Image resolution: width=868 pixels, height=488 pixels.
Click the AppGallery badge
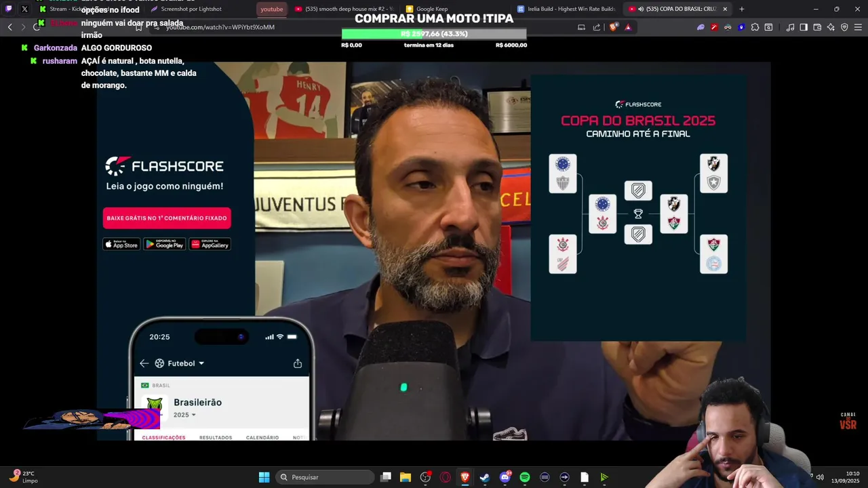[x=210, y=244]
